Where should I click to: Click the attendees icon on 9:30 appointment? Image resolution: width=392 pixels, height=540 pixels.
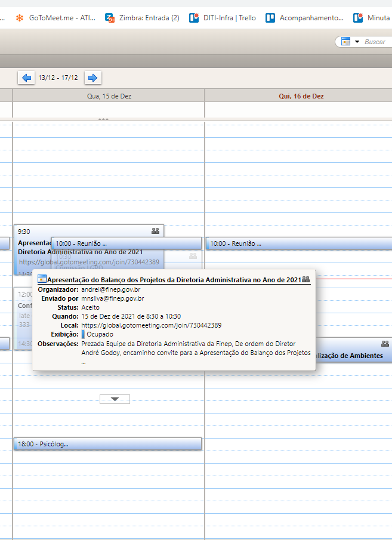click(156, 231)
